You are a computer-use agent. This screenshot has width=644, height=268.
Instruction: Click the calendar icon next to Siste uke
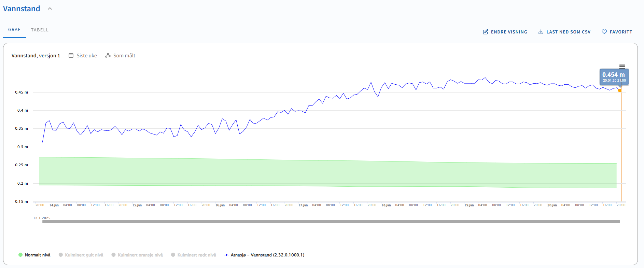coord(71,55)
